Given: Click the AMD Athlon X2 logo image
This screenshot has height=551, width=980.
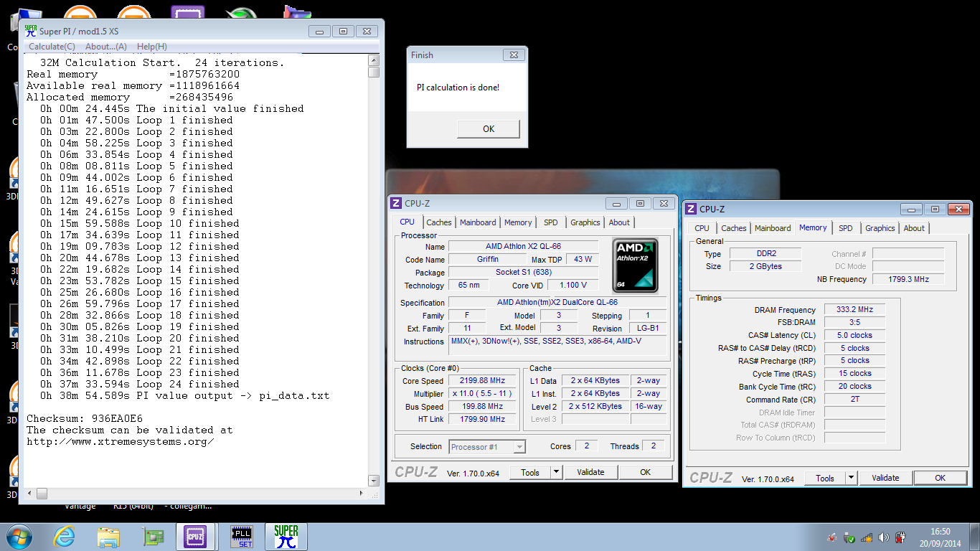Looking at the screenshot, I should click(x=636, y=266).
